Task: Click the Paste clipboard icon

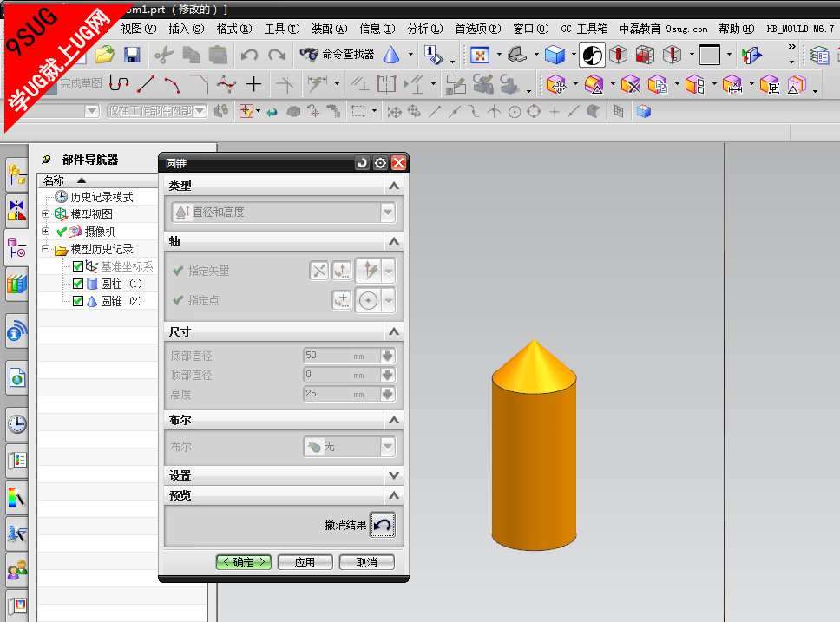Action: 218,55
